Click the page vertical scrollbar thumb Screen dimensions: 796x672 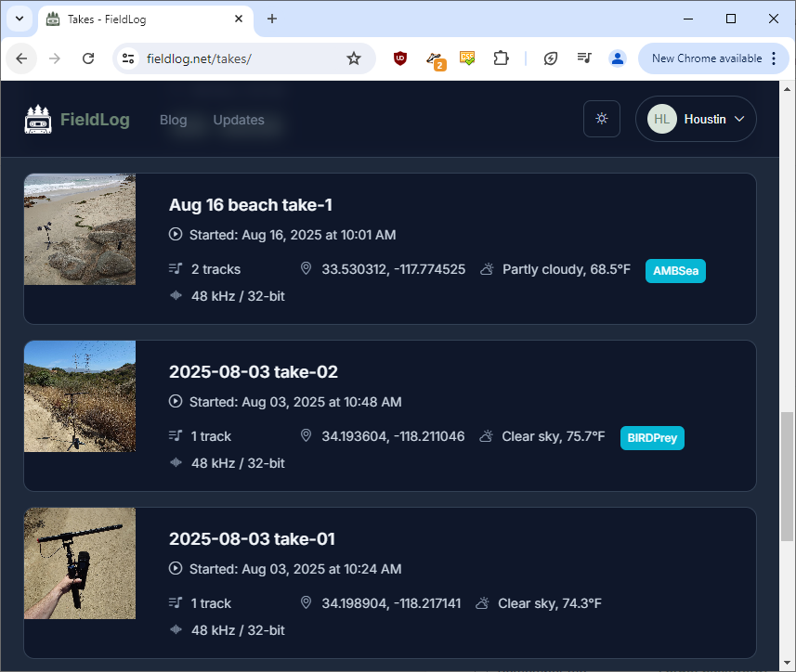tap(787, 477)
